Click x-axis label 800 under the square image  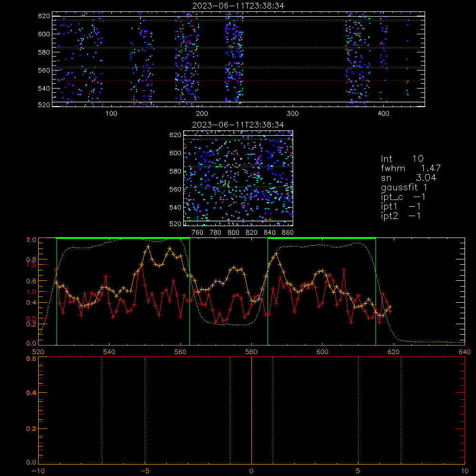click(233, 233)
